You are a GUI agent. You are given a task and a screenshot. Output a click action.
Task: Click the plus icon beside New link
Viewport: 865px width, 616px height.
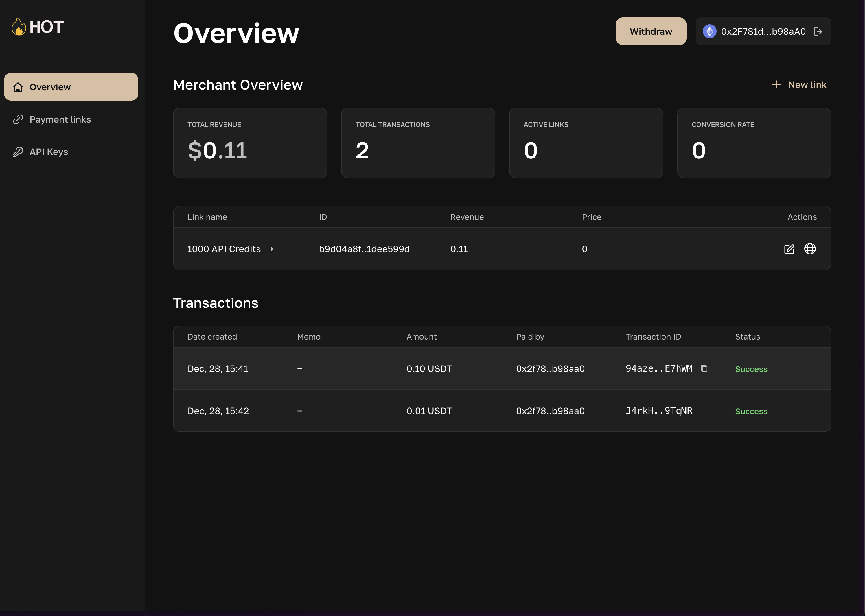point(776,84)
